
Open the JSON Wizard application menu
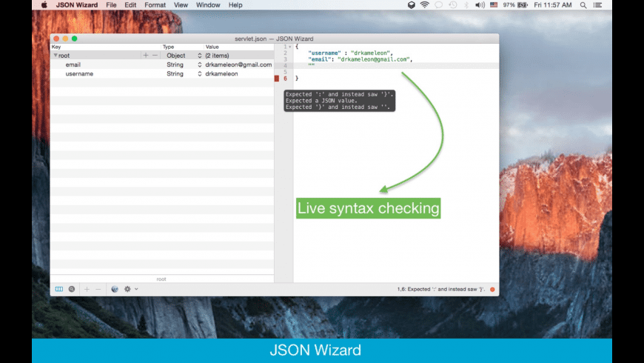(x=77, y=5)
